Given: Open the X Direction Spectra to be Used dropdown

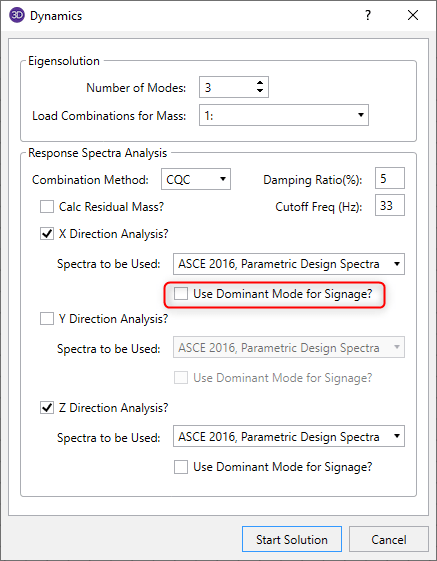Looking at the screenshot, I should 289,264.
